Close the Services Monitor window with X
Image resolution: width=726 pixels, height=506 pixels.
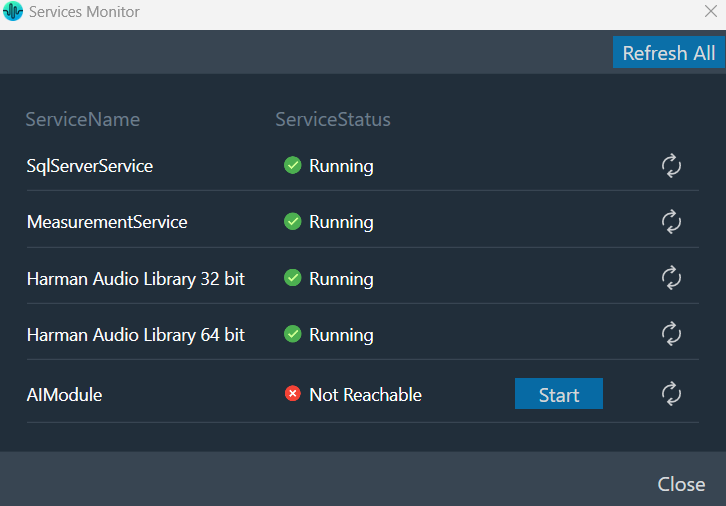711,11
